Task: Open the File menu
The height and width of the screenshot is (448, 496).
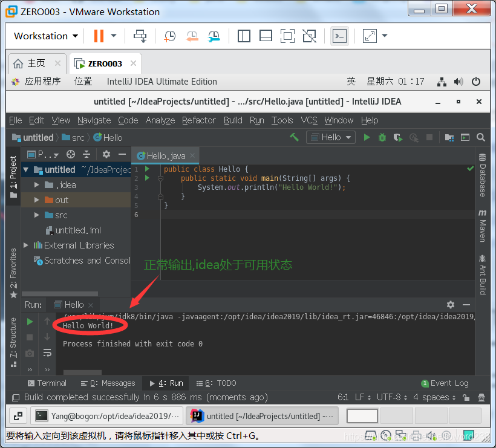Action: pyautogui.click(x=16, y=120)
